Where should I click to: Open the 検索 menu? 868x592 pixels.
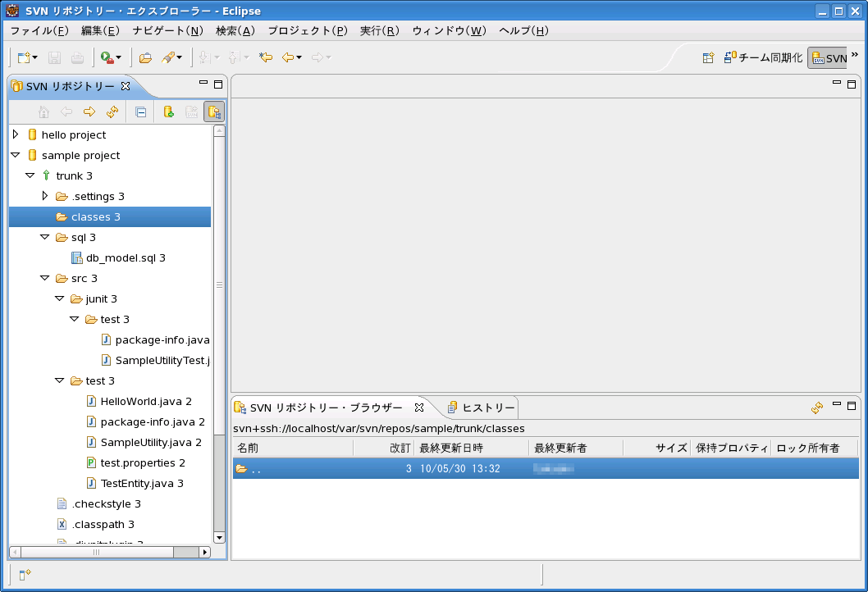click(x=235, y=30)
